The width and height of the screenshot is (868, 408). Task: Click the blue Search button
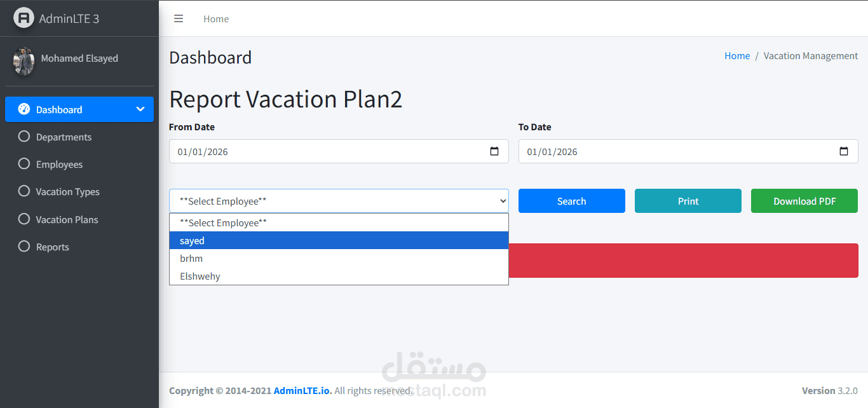(572, 201)
